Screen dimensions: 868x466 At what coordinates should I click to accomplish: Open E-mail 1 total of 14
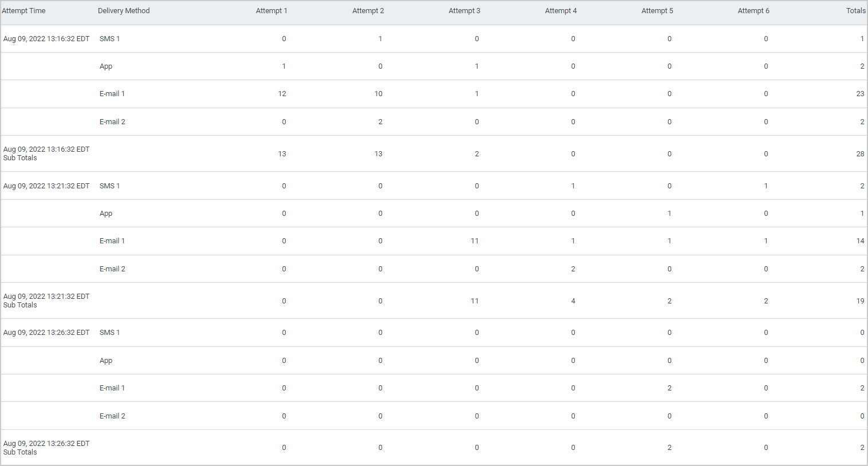coord(860,241)
